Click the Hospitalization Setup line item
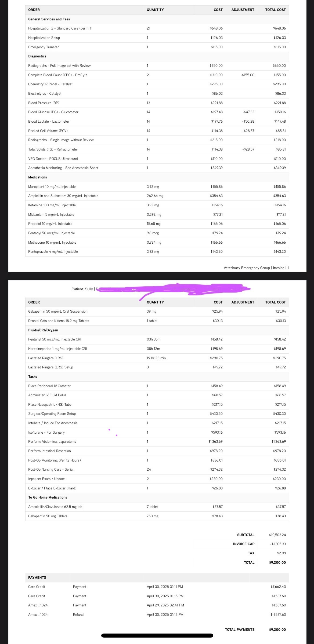This screenshot has height=644, width=314. tap(44, 38)
